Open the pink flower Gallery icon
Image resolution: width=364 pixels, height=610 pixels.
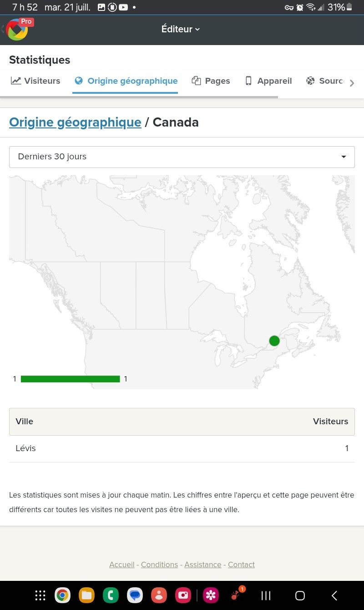click(x=211, y=595)
